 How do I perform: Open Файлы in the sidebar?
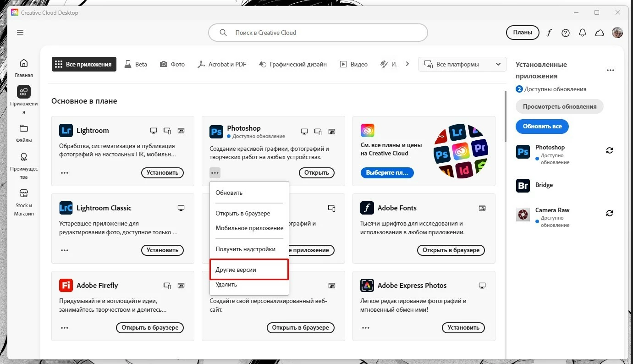(x=24, y=133)
